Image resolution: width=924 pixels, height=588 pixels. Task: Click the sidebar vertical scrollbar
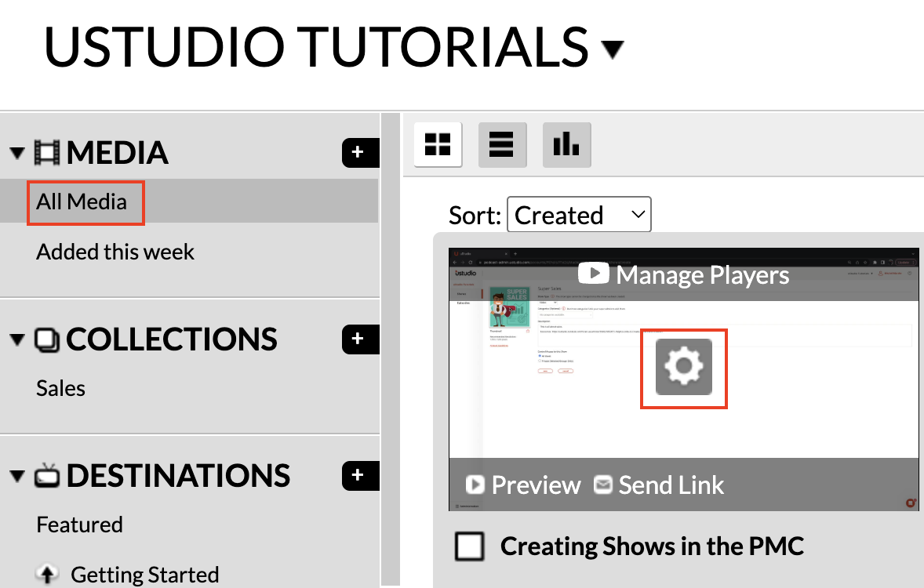(x=390, y=350)
